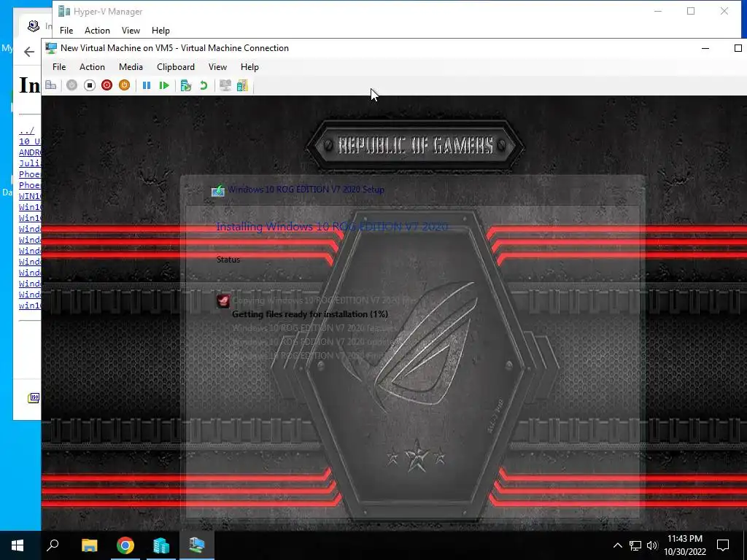Maximize the Hyper-V Manager window
The height and width of the screenshot is (560, 747).
[x=691, y=12]
